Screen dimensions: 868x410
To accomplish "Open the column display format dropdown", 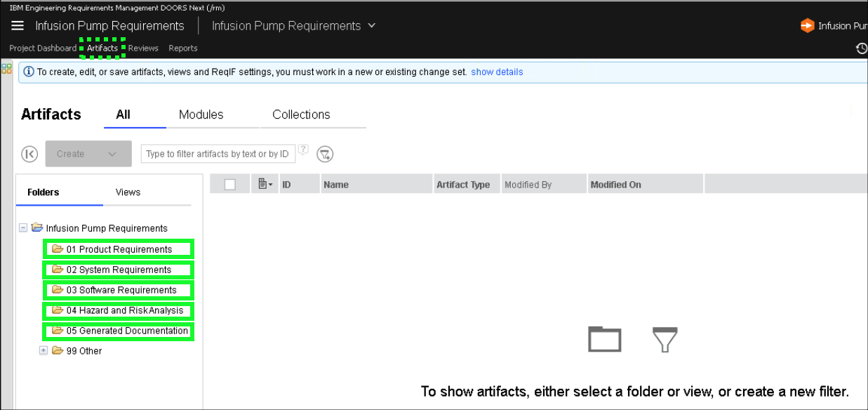I will pos(265,185).
